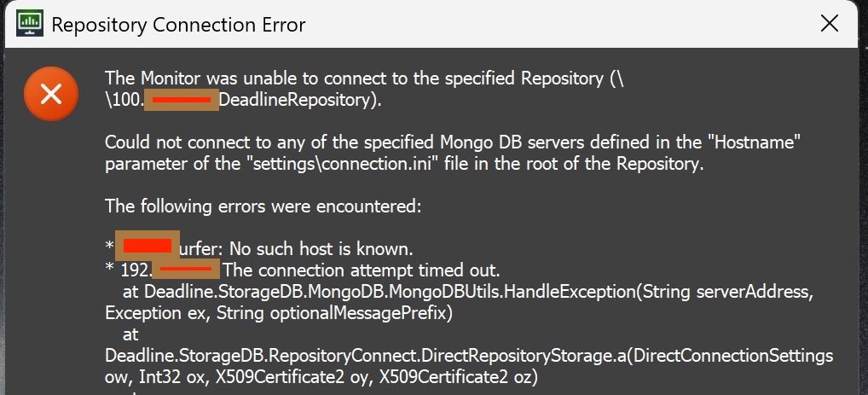
Task: Click the "DirectRepositoryStorage.a" stack trace line
Action: coord(469,355)
